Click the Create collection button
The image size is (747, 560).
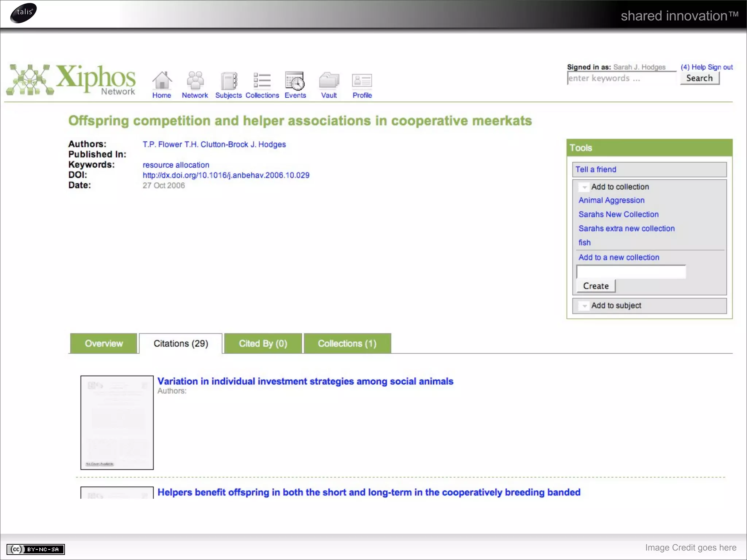pos(596,286)
